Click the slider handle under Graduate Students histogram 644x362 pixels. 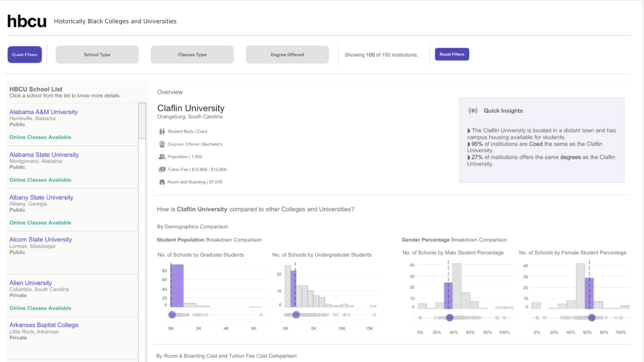click(x=172, y=315)
